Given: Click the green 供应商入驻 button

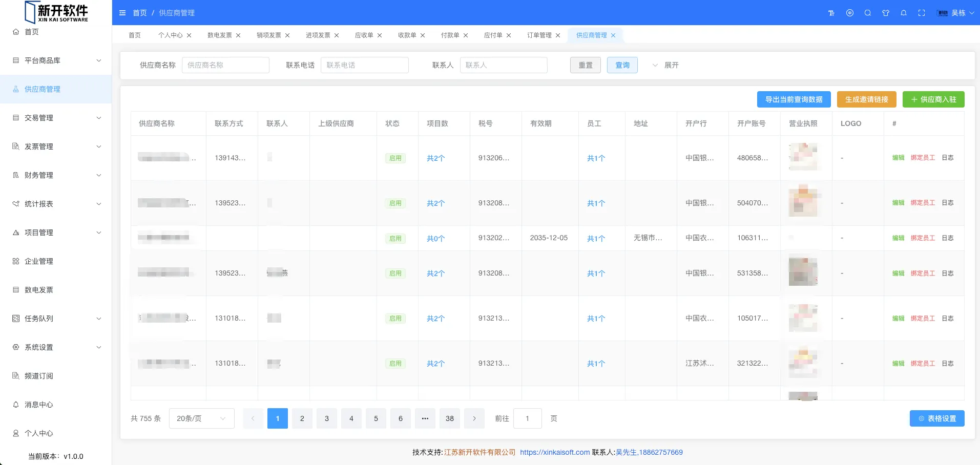Looking at the screenshot, I should (x=933, y=99).
